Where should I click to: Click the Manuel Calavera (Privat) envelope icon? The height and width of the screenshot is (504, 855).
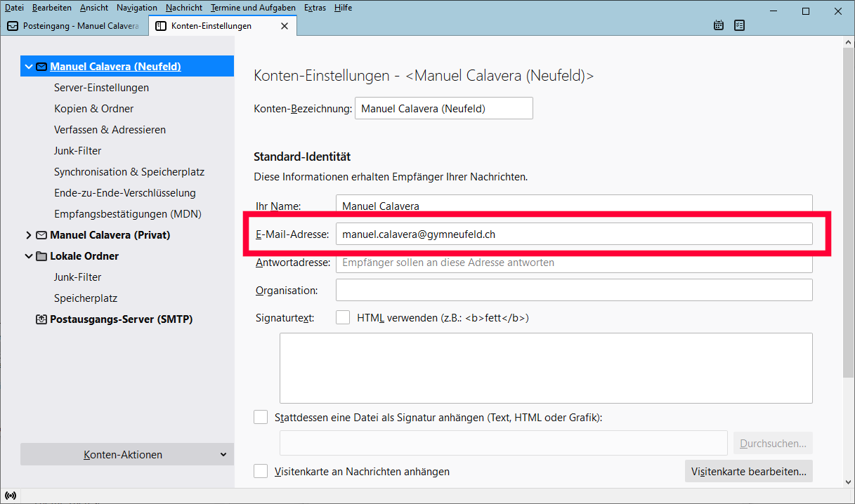click(x=41, y=235)
